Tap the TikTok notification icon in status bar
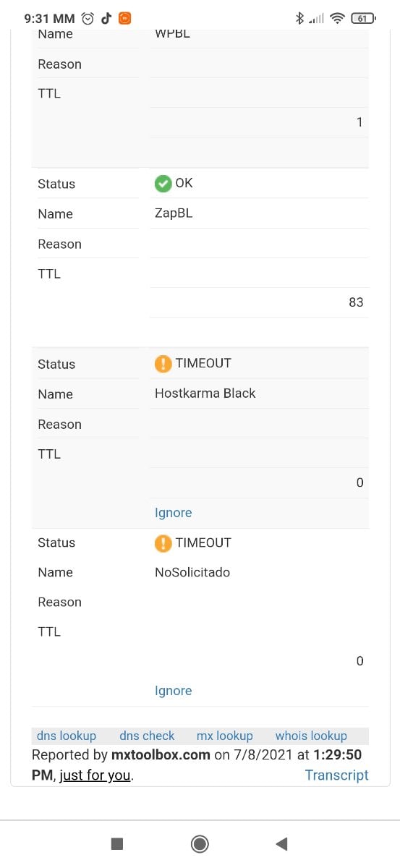 106,19
